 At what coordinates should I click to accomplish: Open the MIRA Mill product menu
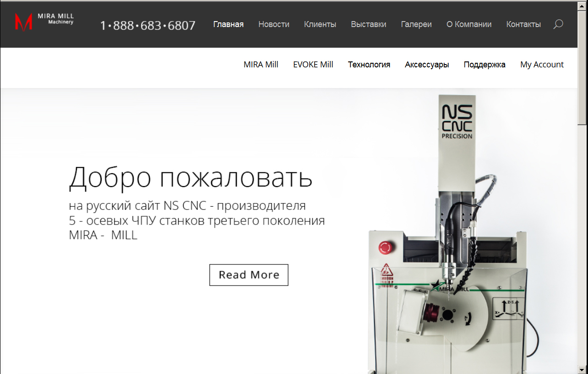(261, 65)
